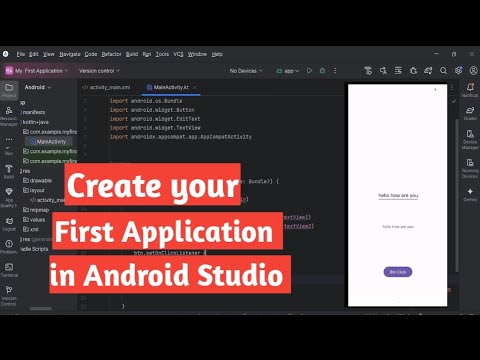Click the hello how are you text field

point(398,196)
